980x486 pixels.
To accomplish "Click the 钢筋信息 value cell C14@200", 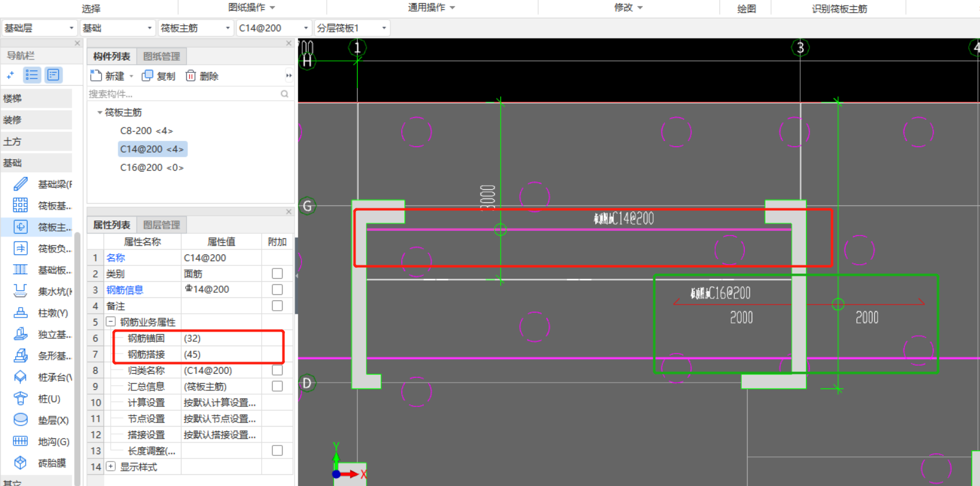I will [221, 289].
